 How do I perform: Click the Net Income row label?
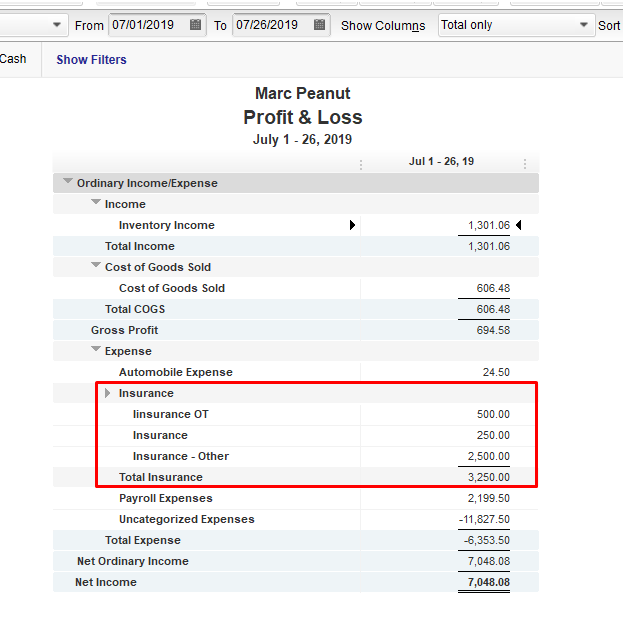[106, 582]
